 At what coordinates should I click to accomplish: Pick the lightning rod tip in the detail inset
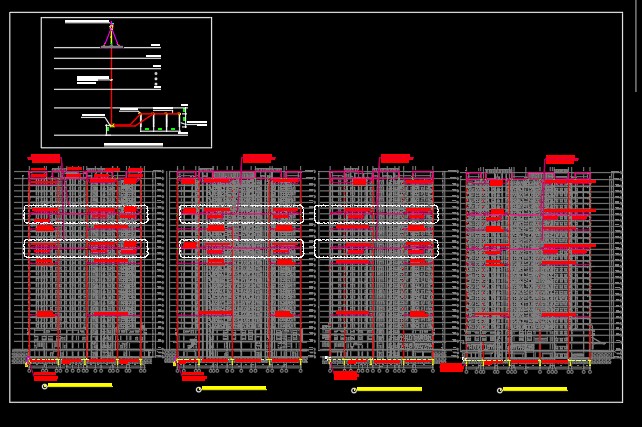pos(111,23)
